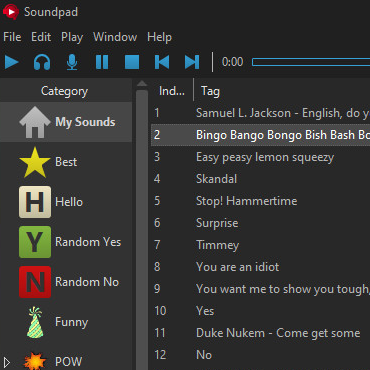
Task: Select the Random No category
Action: point(66,282)
